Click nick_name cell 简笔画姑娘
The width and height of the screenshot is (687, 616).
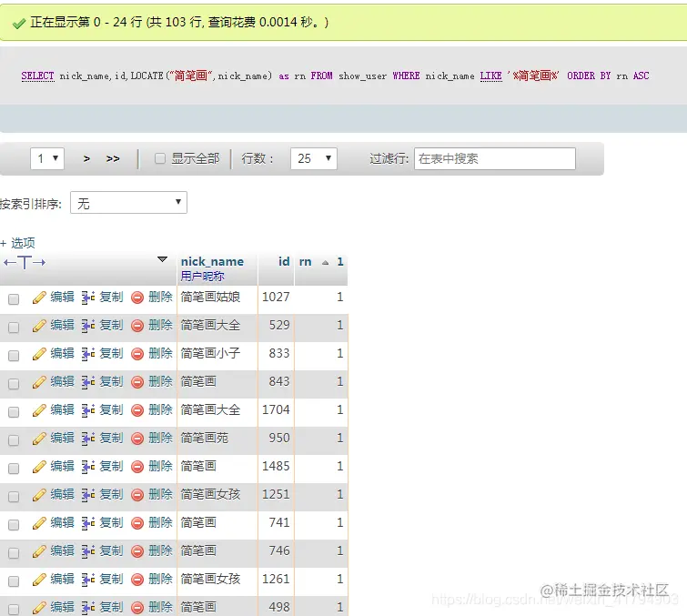click(210, 297)
